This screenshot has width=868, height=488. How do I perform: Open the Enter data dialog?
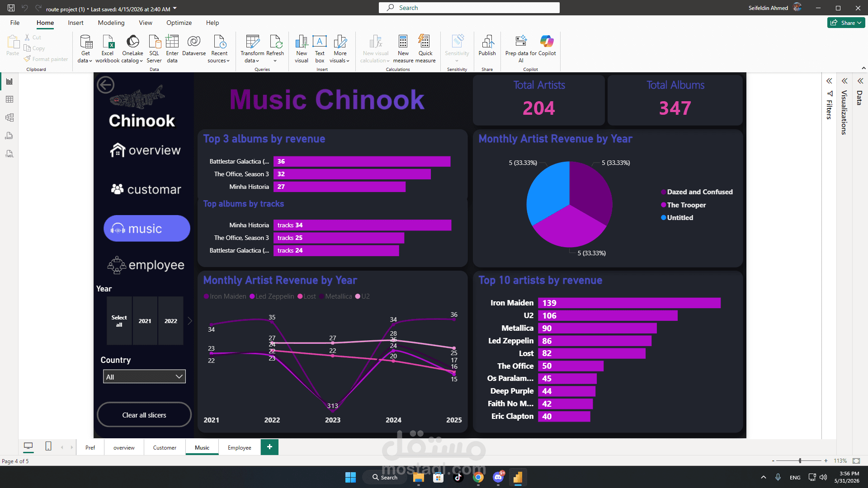[x=172, y=49]
